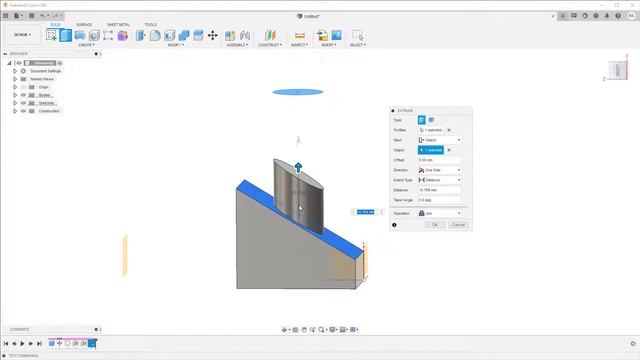640x360 pixels.
Task: Open timeline settings gear
Action: [x=633, y=344]
